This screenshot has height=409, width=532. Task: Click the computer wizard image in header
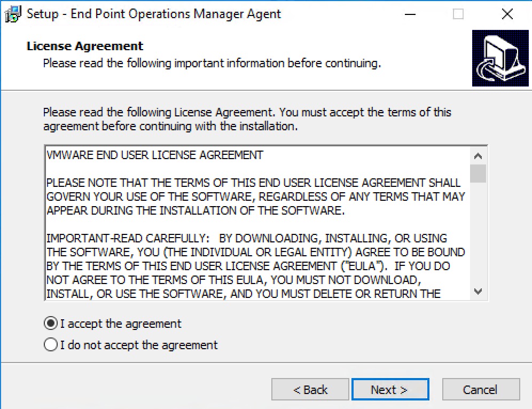(500, 58)
